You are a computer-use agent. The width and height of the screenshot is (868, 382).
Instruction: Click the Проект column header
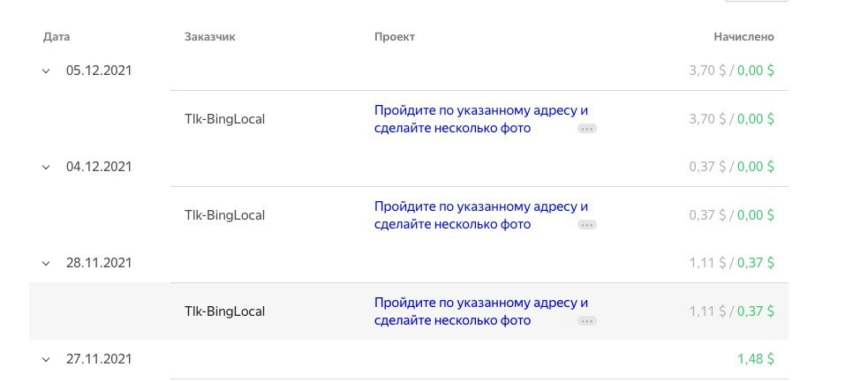[x=395, y=37]
